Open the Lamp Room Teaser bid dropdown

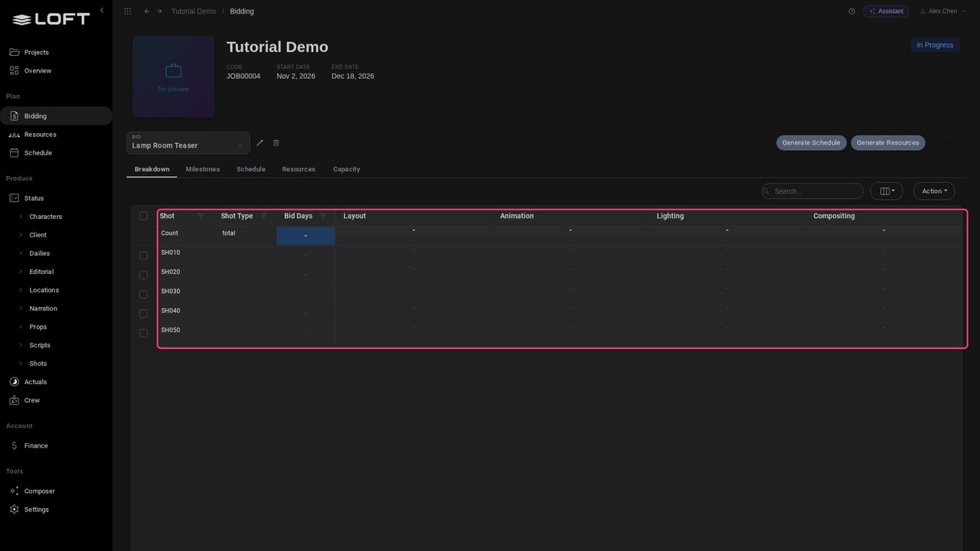point(188,143)
